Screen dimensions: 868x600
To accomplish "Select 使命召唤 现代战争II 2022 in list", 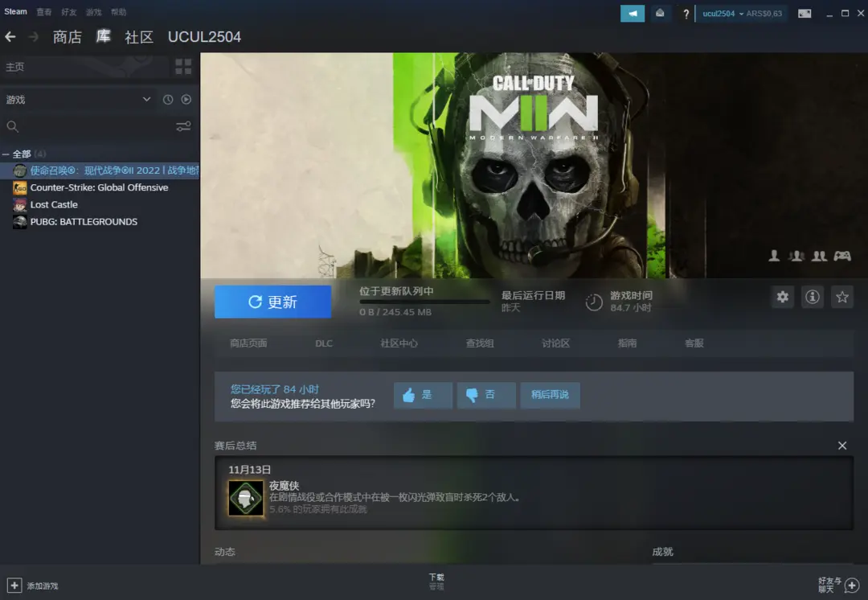I will (x=100, y=170).
